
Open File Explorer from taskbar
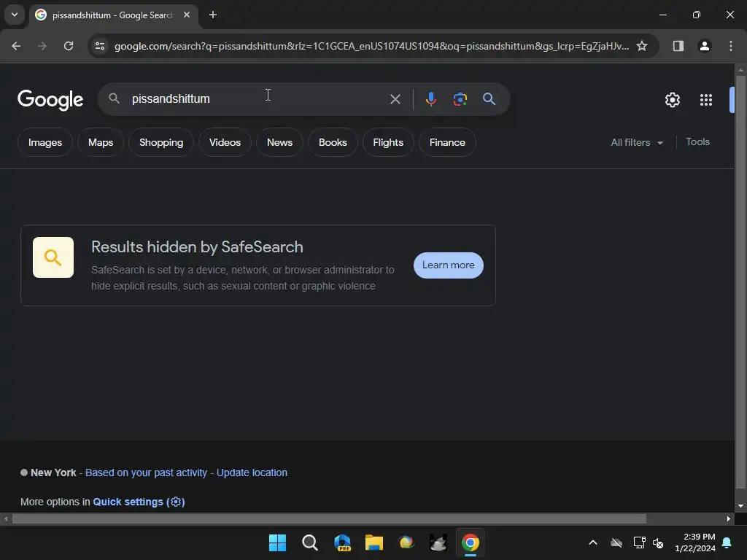(x=374, y=542)
